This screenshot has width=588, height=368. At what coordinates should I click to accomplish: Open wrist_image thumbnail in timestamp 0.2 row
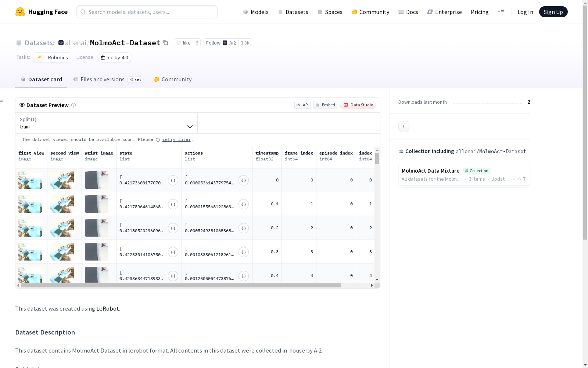coord(97,228)
